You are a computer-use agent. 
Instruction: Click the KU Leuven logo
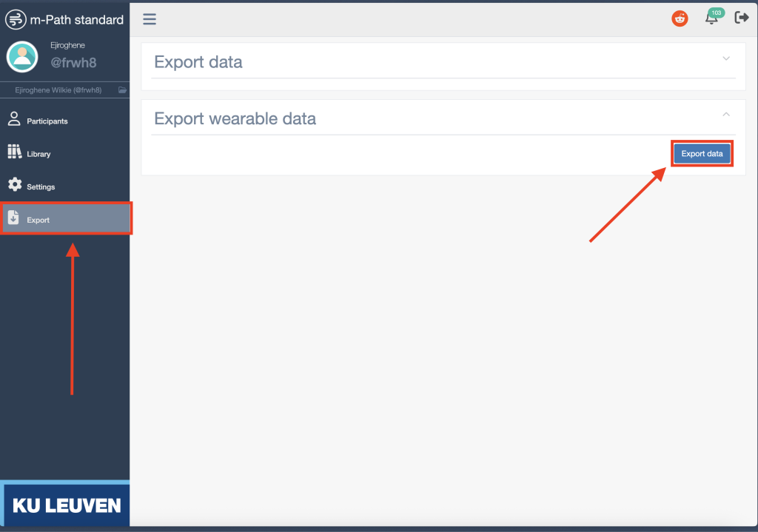pyautogui.click(x=66, y=505)
